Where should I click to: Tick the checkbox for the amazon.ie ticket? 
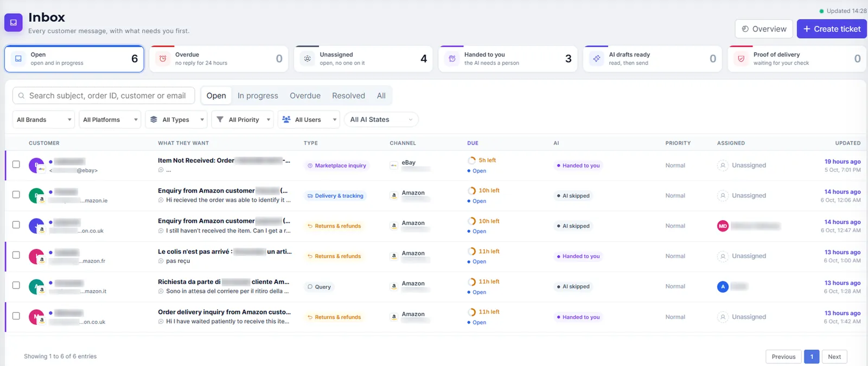tap(16, 195)
